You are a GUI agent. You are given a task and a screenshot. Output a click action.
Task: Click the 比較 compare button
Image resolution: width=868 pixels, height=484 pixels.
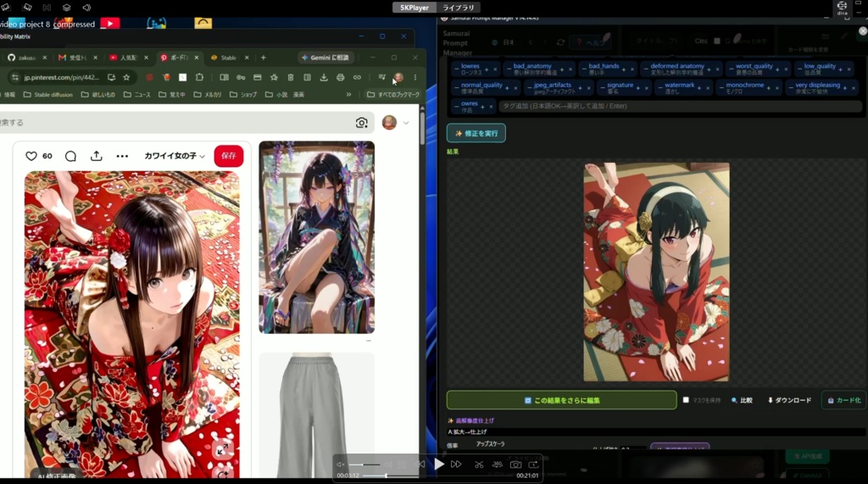pyautogui.click(x=742, y=400)
